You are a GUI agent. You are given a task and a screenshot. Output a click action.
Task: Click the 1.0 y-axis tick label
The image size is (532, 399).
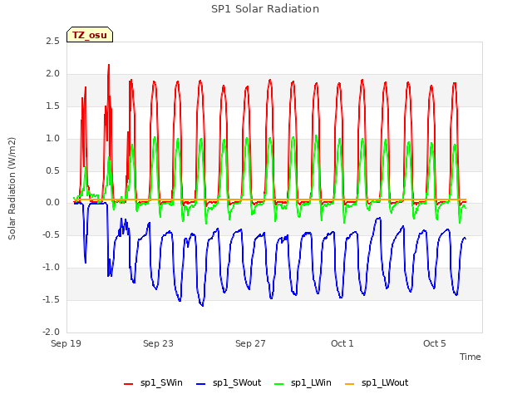52,138
